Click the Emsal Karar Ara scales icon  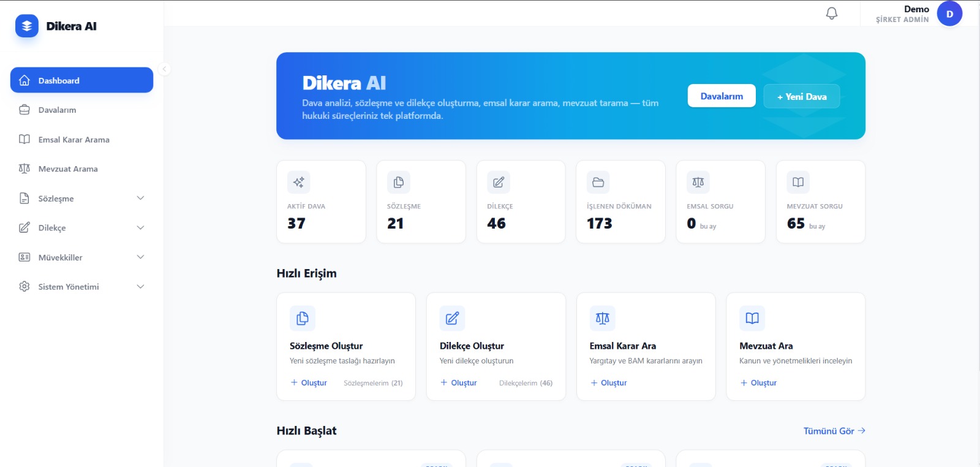point(602,318)
